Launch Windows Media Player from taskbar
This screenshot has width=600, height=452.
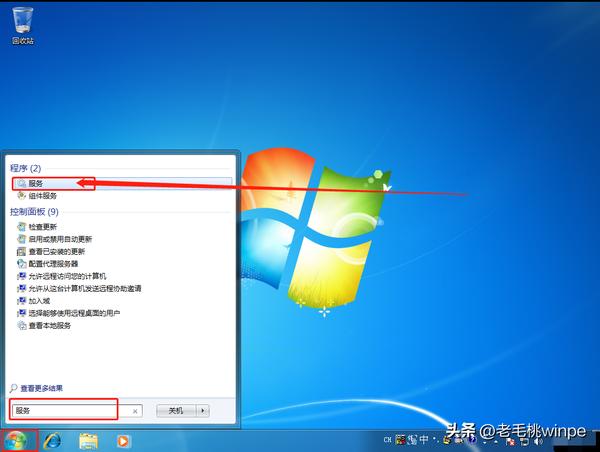click(123, 441)
